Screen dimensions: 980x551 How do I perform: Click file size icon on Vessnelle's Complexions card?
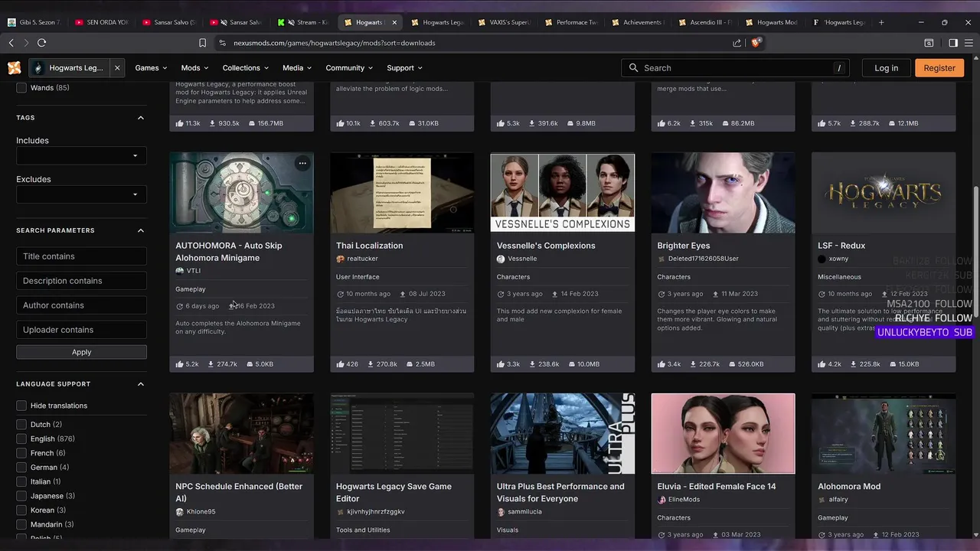572,364
